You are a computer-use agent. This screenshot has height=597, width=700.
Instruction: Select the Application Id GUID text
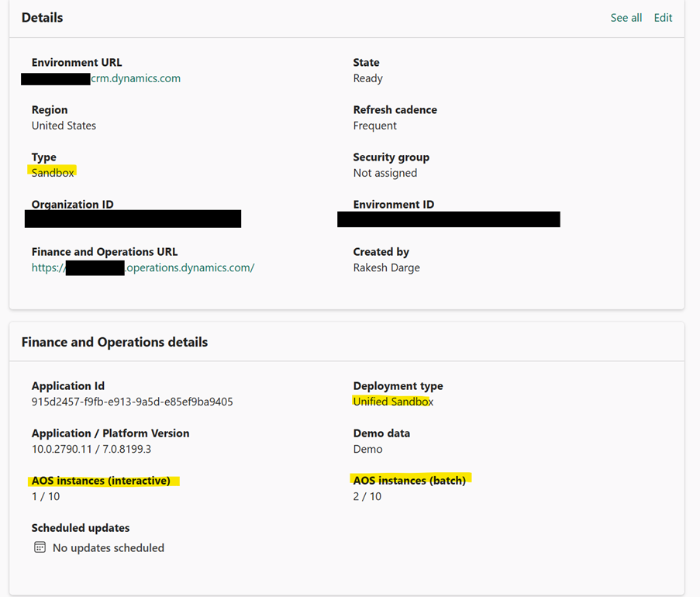point(132,402)
